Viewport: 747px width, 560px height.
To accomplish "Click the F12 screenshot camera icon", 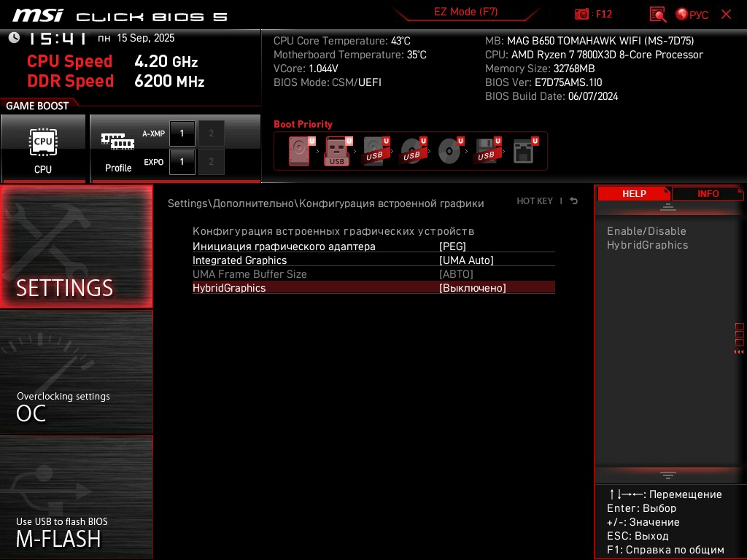I will point(581,15).
